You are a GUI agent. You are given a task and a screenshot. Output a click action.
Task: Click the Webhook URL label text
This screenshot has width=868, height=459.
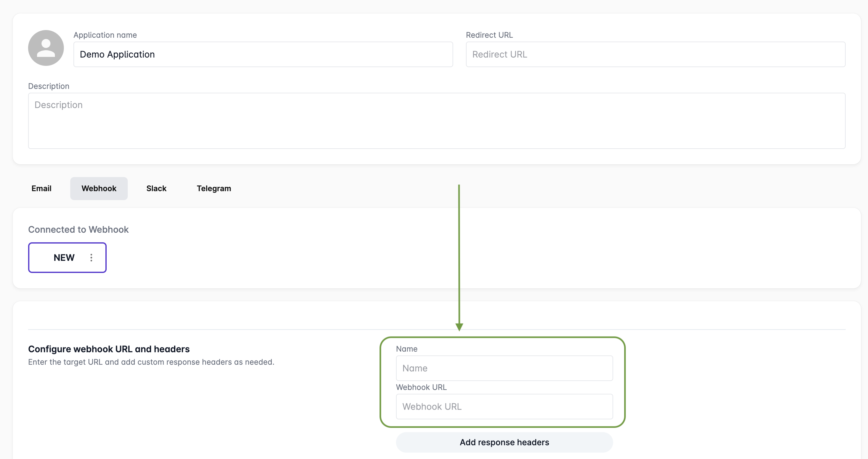click(x=421, y=387)
